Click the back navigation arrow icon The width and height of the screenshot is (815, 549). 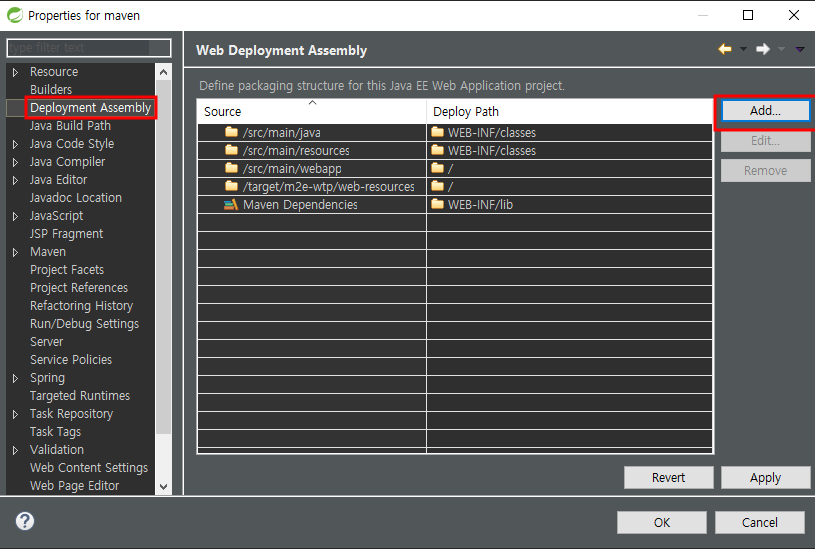(x=725, y=49)
